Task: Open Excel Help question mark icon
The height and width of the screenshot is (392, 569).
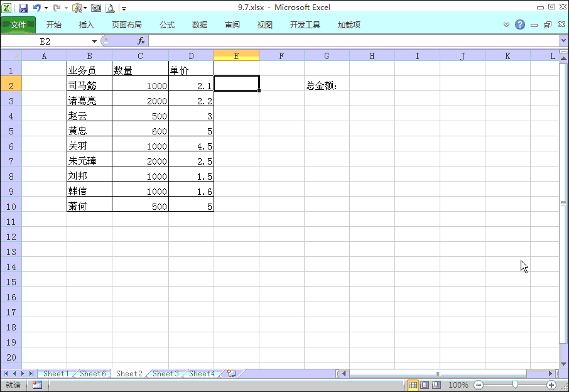Action: click(519, 24)
